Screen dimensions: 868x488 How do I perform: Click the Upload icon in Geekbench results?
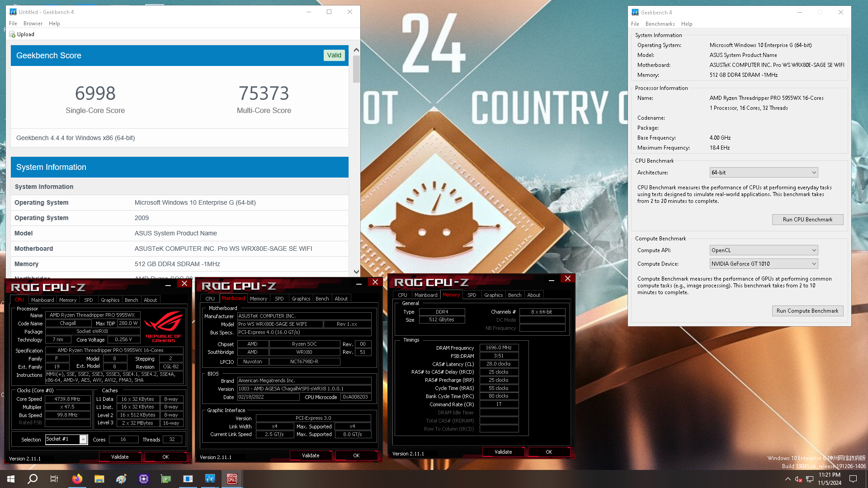[13, 34]
